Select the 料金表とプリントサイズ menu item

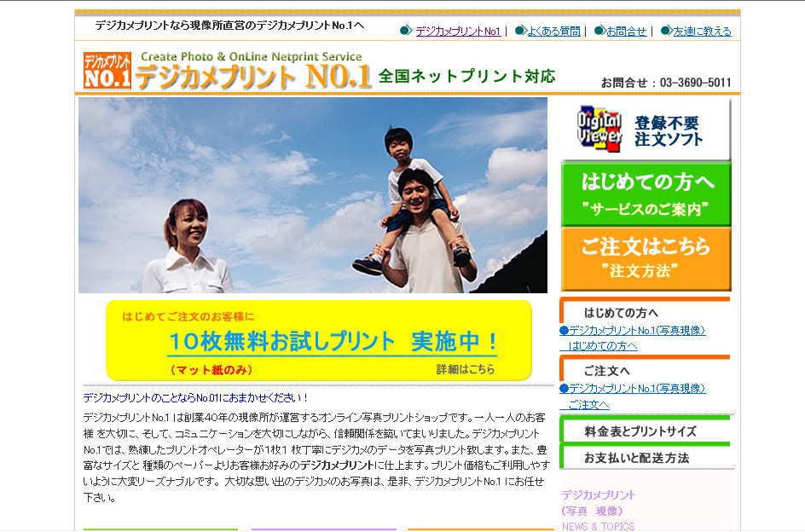[x=645, y=431]
